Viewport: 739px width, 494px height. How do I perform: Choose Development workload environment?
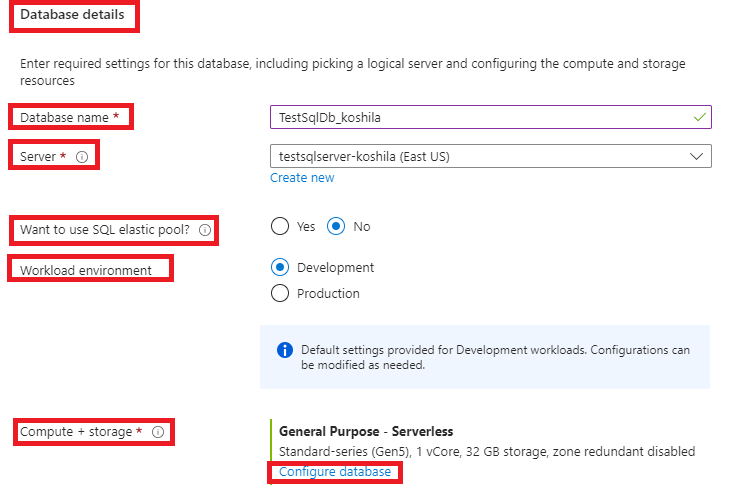[280, 268]
